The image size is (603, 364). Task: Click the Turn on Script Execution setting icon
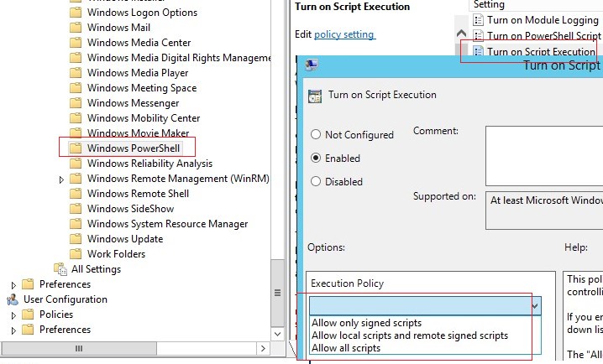tap(478, 51)
